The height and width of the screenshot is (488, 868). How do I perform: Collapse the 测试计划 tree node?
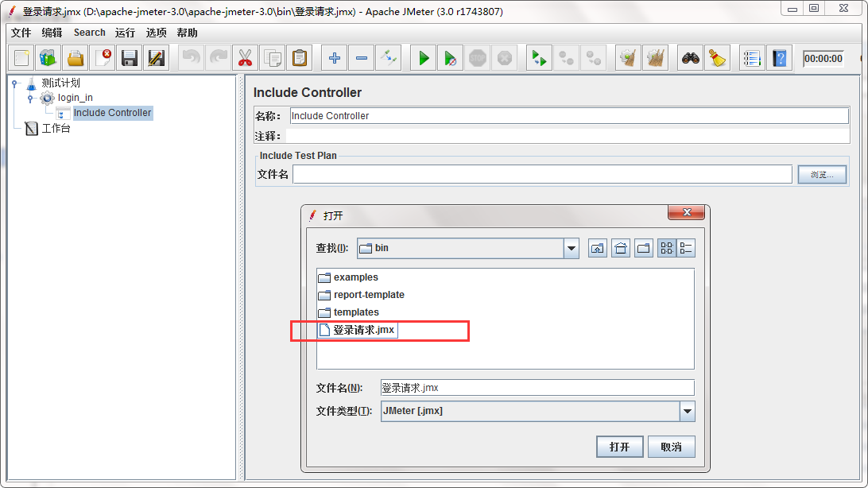pyautogui.click(x=15, y=83)
